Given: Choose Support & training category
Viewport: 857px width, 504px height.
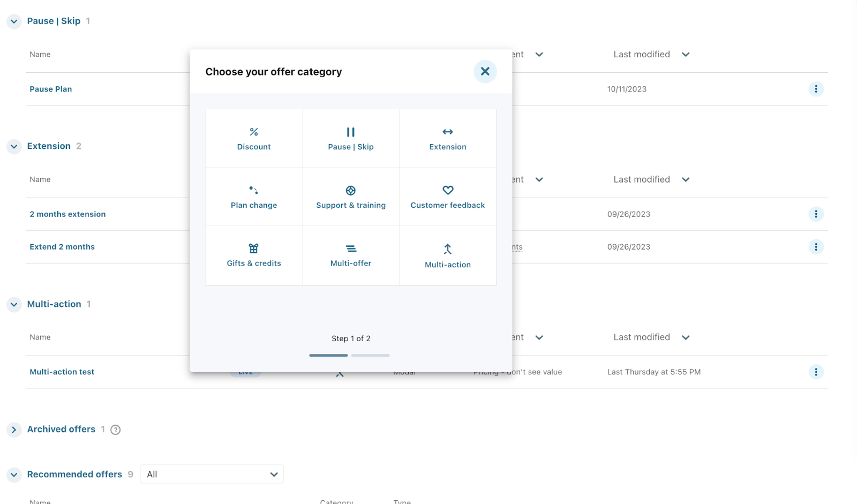Looking at the screenshot, I should 351,197.
